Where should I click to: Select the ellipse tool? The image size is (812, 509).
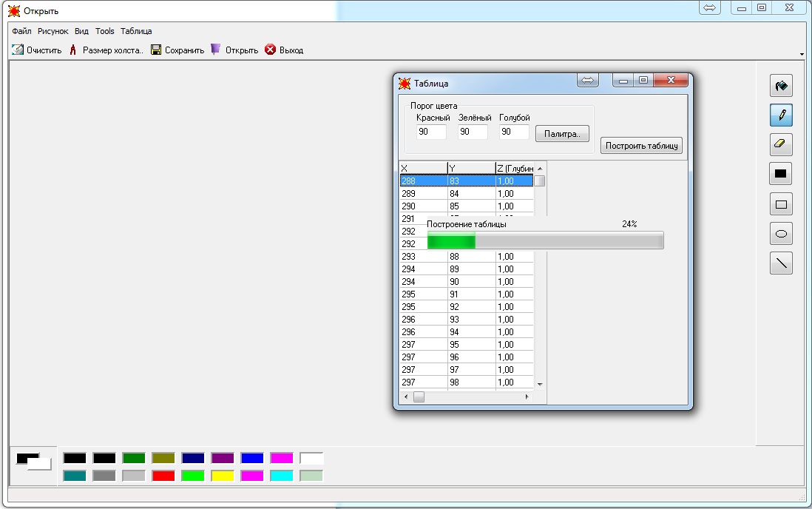[x=781, y=234]
